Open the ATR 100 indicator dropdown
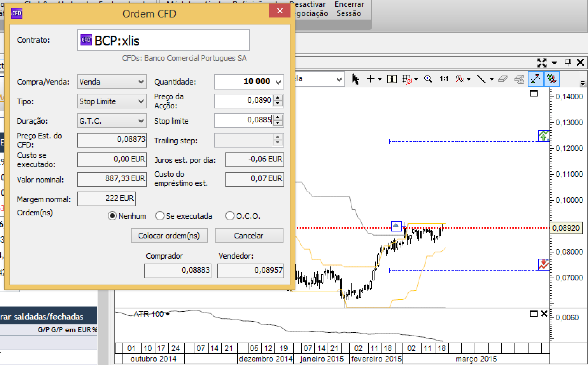 [x=168, y=314]
